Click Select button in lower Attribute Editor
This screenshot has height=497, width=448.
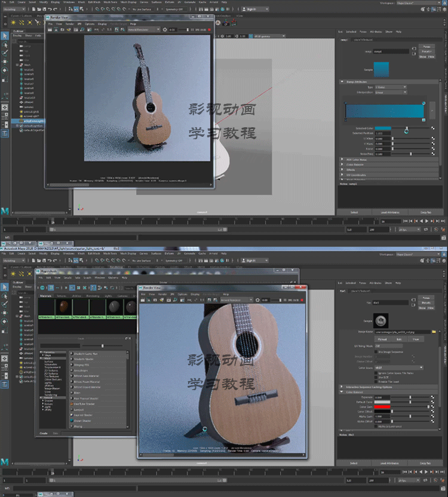[x=354, y=463]
